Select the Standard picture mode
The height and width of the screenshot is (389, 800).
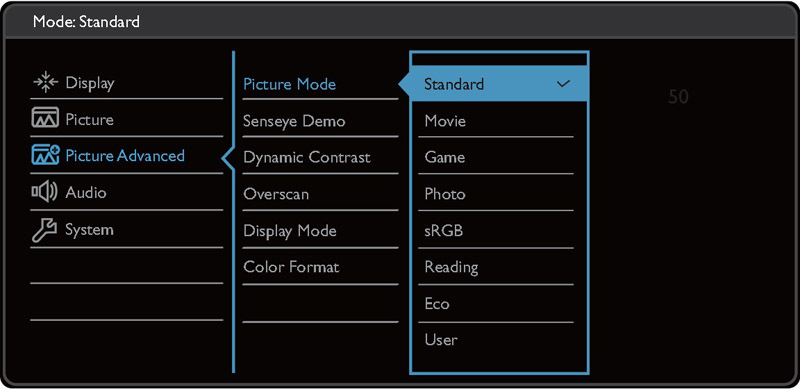(499, 84)
